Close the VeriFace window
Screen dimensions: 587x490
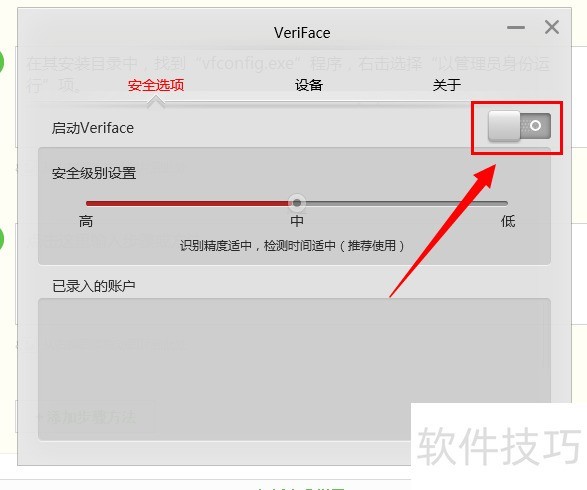(552, 27)
